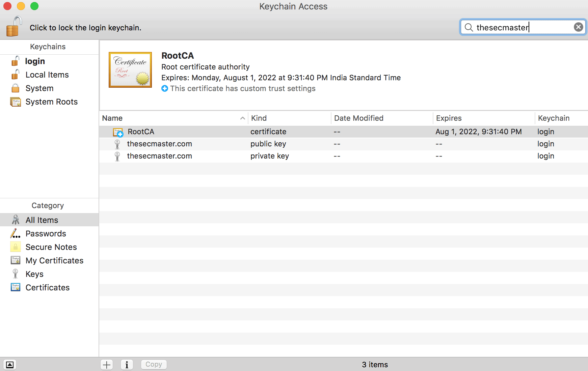This screenshot has height=371, width=588.
Task: Select the System keychain lock icon
Action: [15, 88]
